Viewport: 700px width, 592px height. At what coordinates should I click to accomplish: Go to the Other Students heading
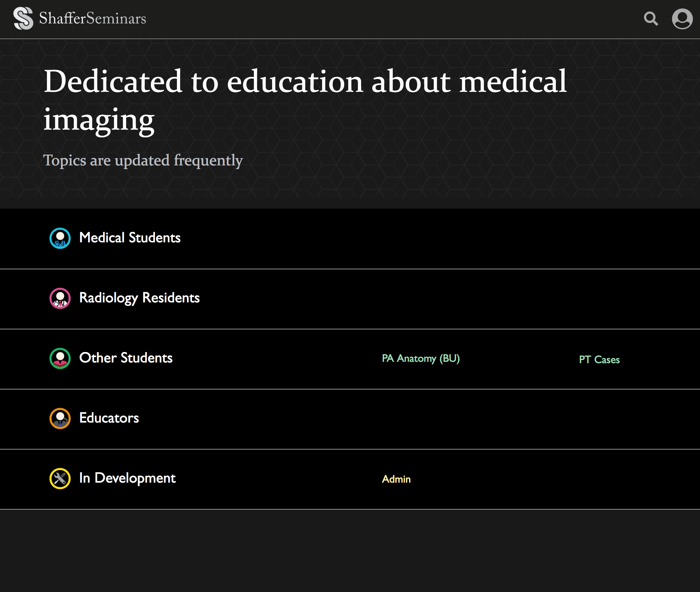pos(126,358)
